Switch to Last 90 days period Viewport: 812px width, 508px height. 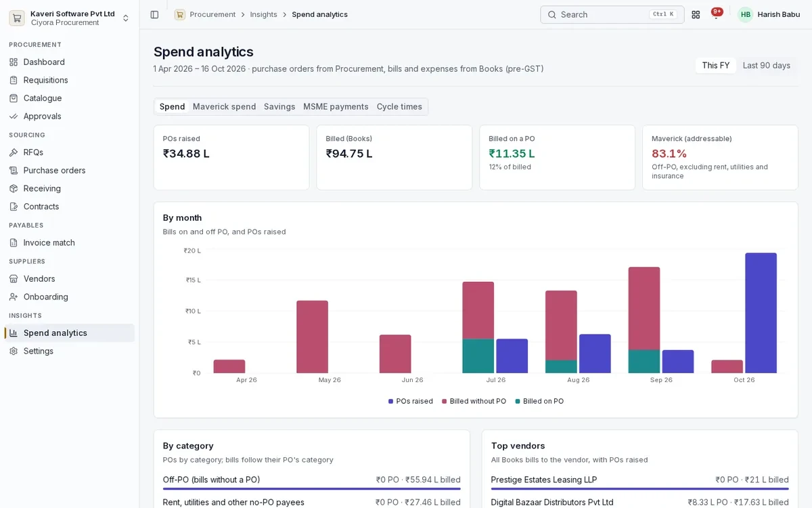767,66
